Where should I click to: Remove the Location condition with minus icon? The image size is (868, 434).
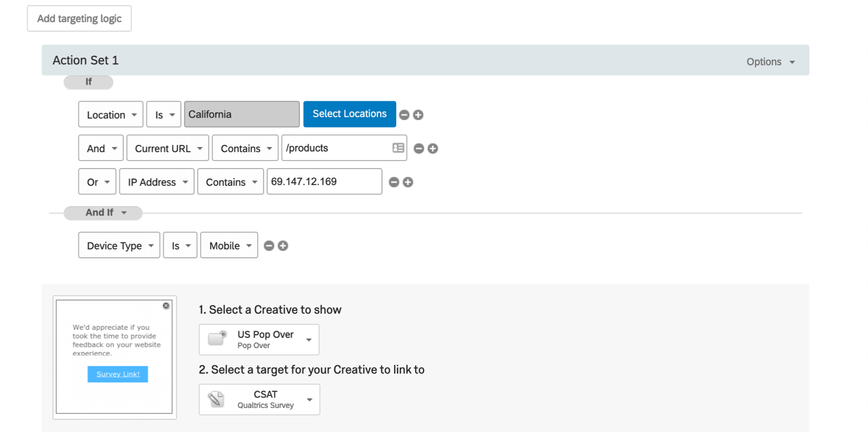tap(404, 115)
